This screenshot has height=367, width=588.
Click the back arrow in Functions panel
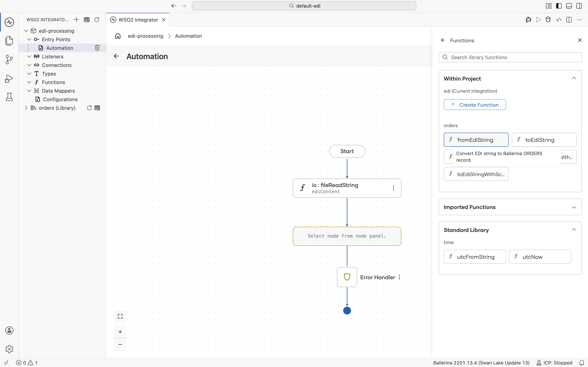(x=443, y=40)
